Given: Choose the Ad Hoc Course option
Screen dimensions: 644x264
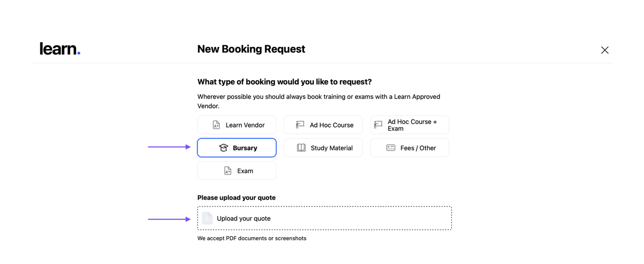Looking at the screenshot, I should pos(323,125).
